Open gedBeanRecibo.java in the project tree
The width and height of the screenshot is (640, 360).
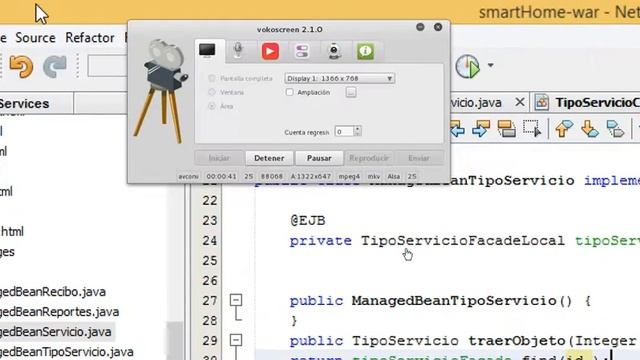click(53, 292)
